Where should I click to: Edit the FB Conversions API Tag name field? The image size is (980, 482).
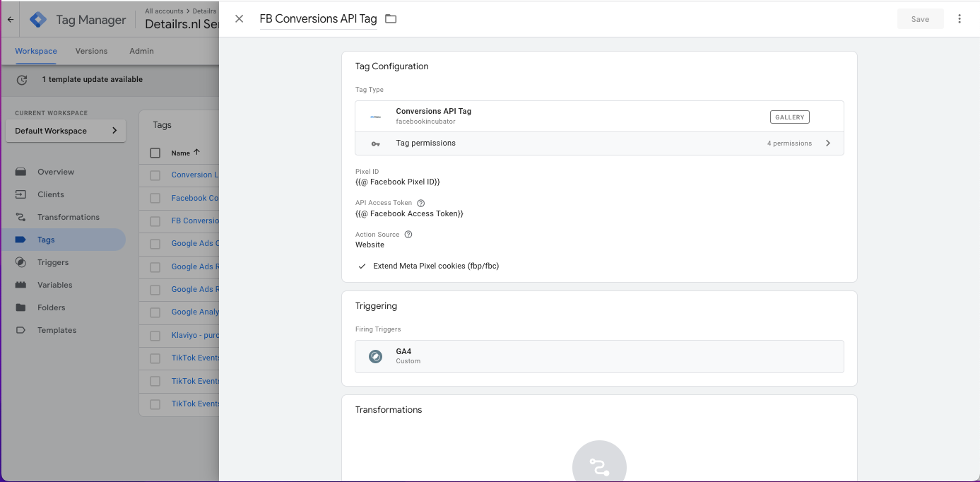318,19
